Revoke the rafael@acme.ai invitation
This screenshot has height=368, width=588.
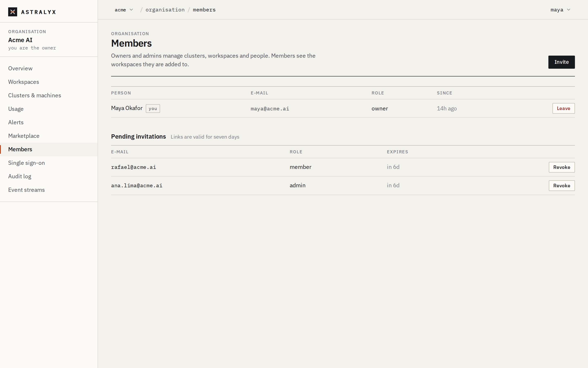pyautogui.click(x=561, y=167)
